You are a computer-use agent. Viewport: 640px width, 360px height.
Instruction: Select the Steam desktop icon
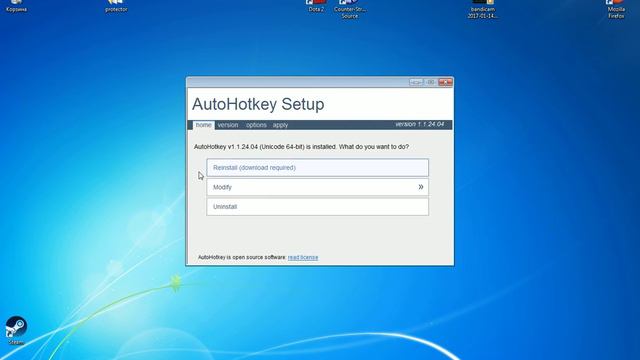(16, 331)
